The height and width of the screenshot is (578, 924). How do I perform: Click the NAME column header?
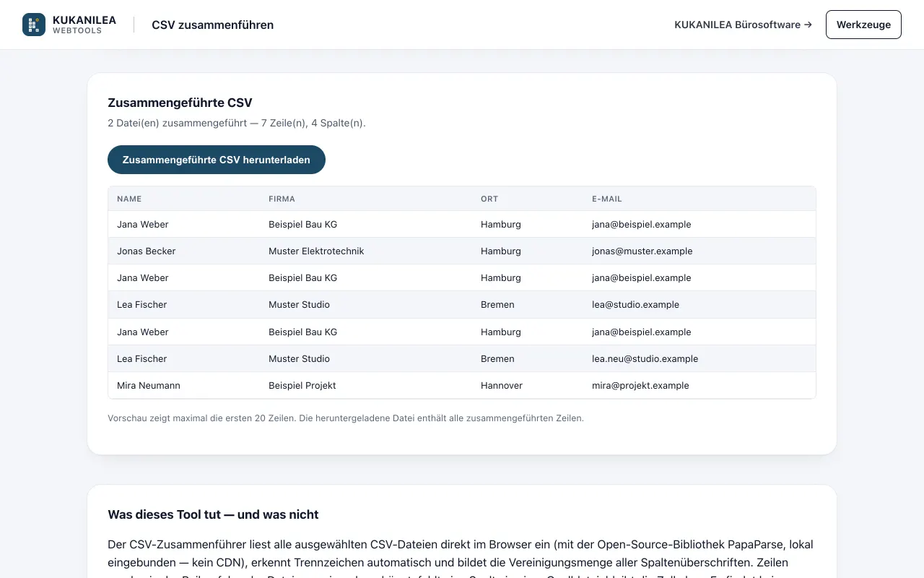point(129,199)
